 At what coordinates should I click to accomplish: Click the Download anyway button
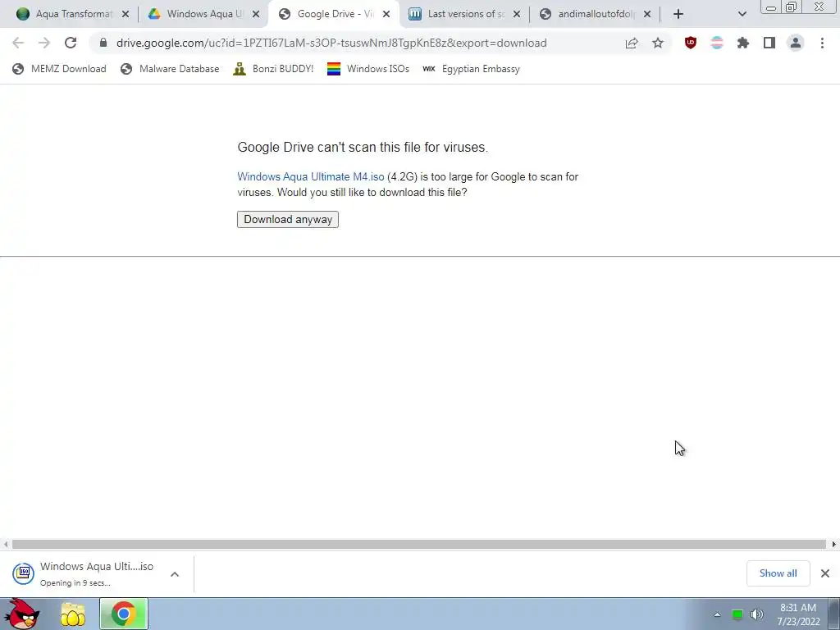[x=288, y=219]
